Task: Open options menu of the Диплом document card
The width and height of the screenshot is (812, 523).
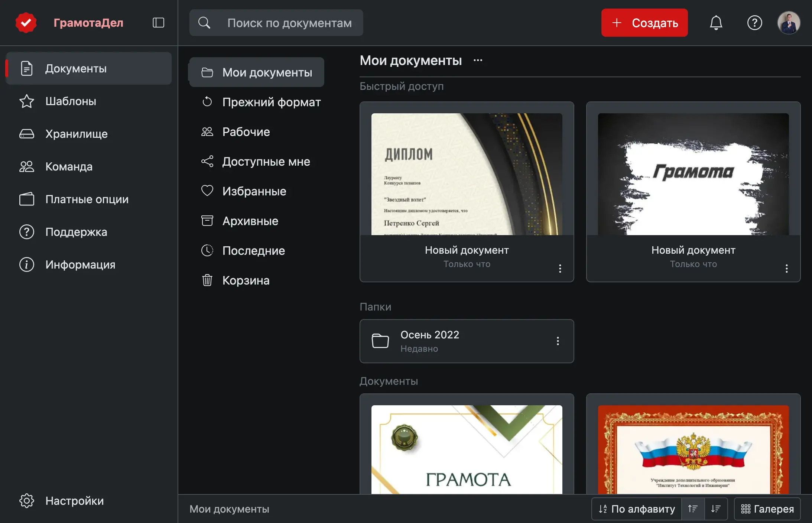Action: point(560,269)
